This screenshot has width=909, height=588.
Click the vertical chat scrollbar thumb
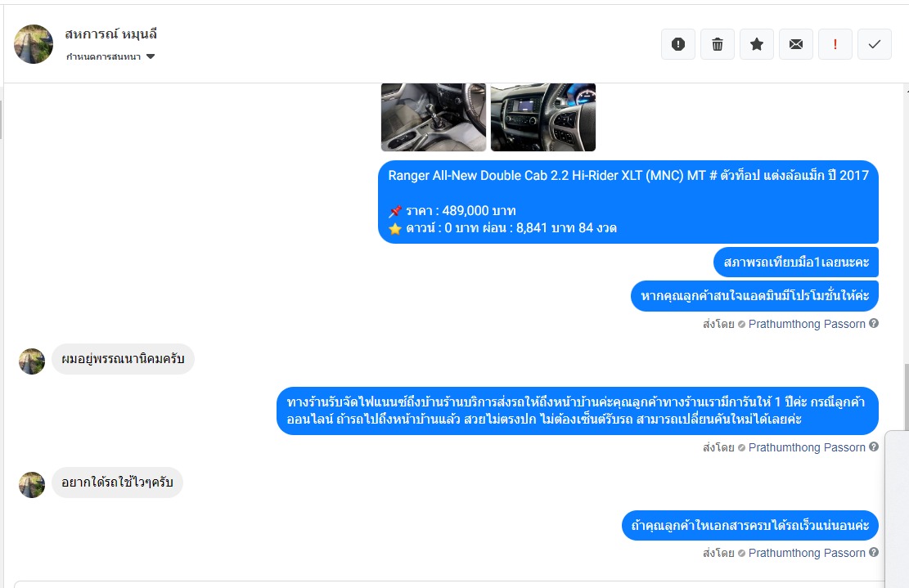point(906,397)
